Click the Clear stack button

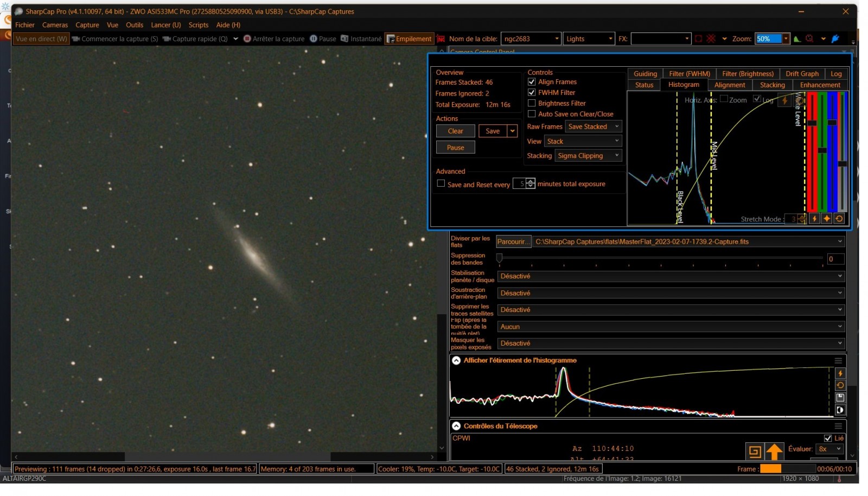coord(456,131)
